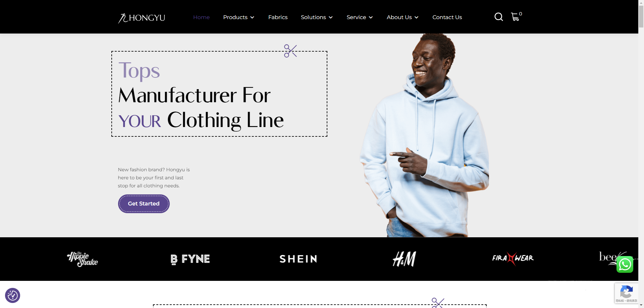This screenshot has width=644, height=308.
Task: Click the SHEIN brand logo
Action: [x=298, y=259]
